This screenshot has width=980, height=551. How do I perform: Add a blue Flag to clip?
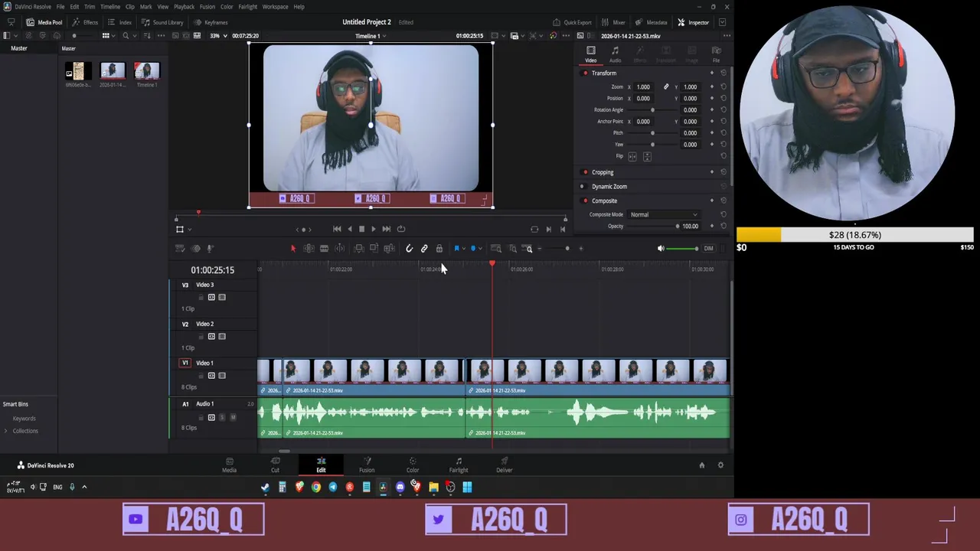point(456,249)
